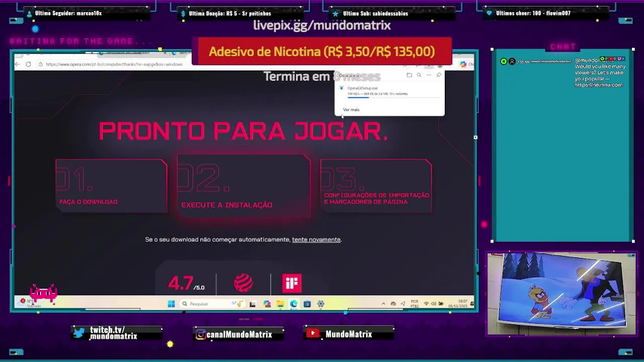The height and width of the screenshot is (362, 644).
Task: Select the '03. Configurações de importação' step card
Action: (376, 186)
